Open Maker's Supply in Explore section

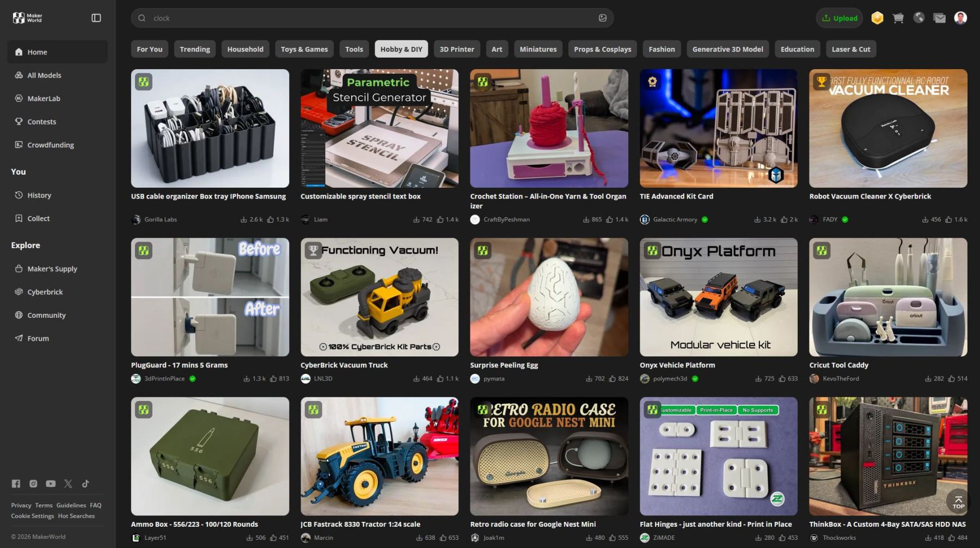click(x=52, y=269)
